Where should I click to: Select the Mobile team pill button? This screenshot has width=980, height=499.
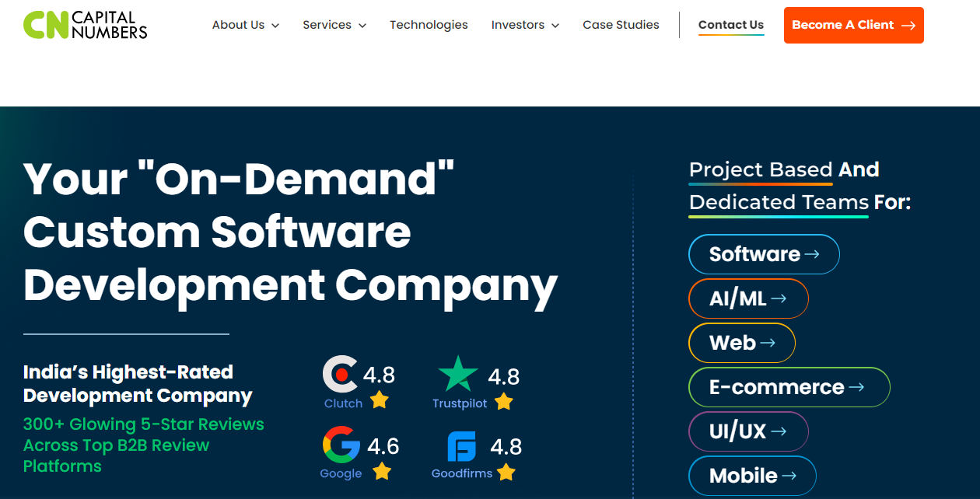point(752,476)
